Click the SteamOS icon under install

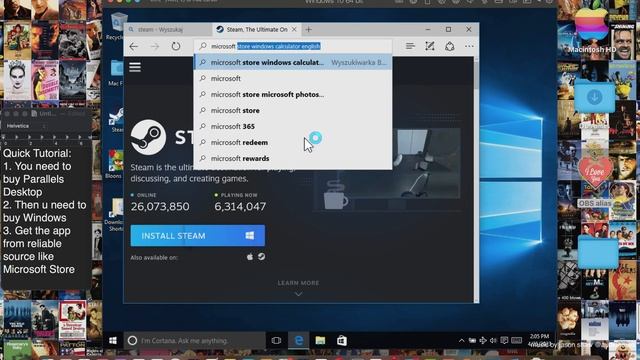coord(262,257)
